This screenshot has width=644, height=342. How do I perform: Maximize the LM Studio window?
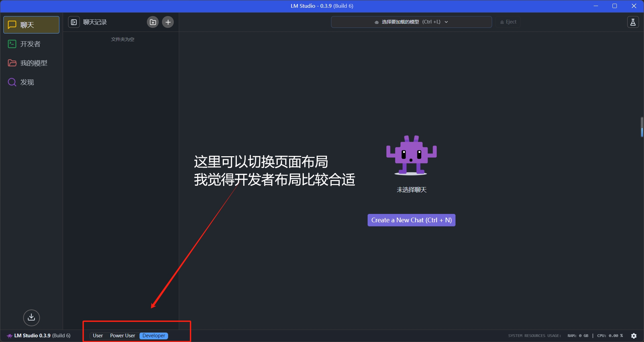615,6
